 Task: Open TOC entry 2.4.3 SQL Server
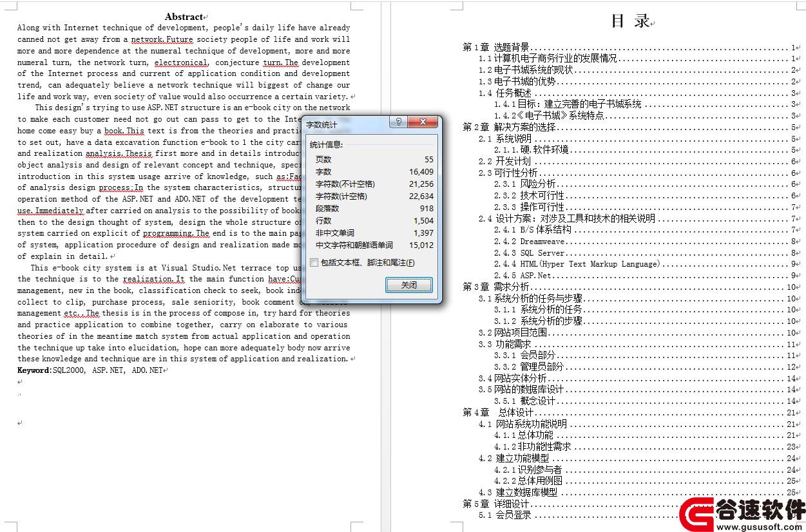tap(646, 253)
